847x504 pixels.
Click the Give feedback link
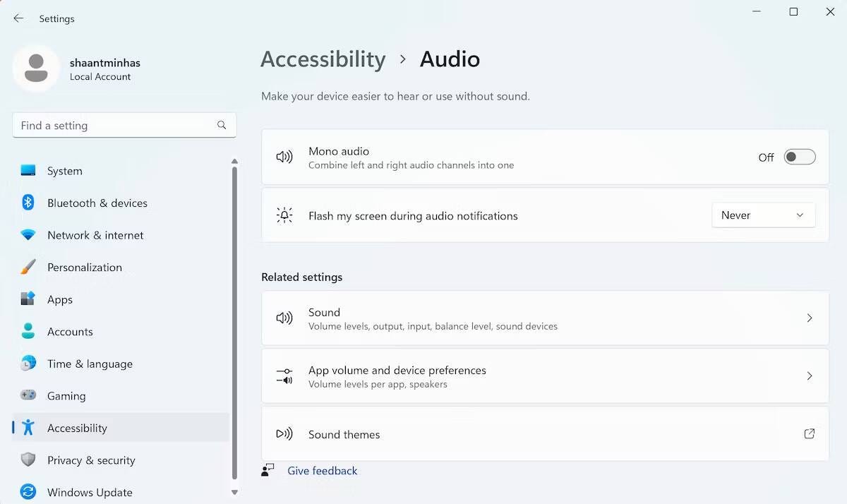point(323,470)
